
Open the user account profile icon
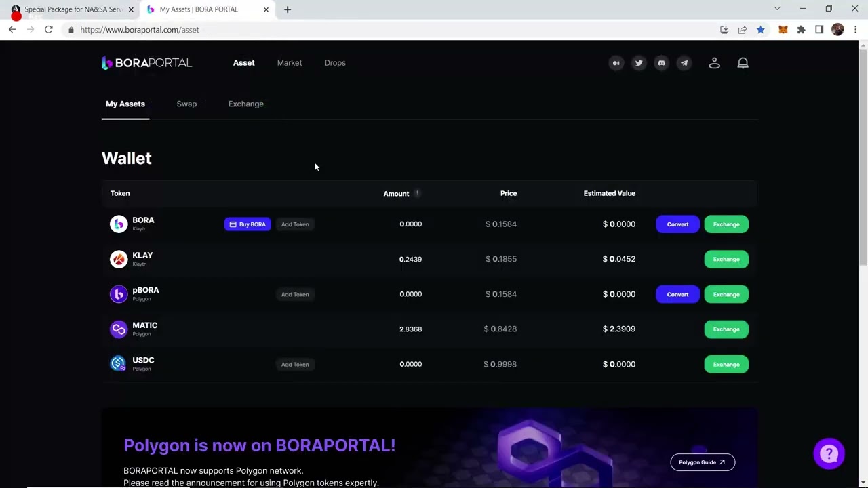[714, 63]
